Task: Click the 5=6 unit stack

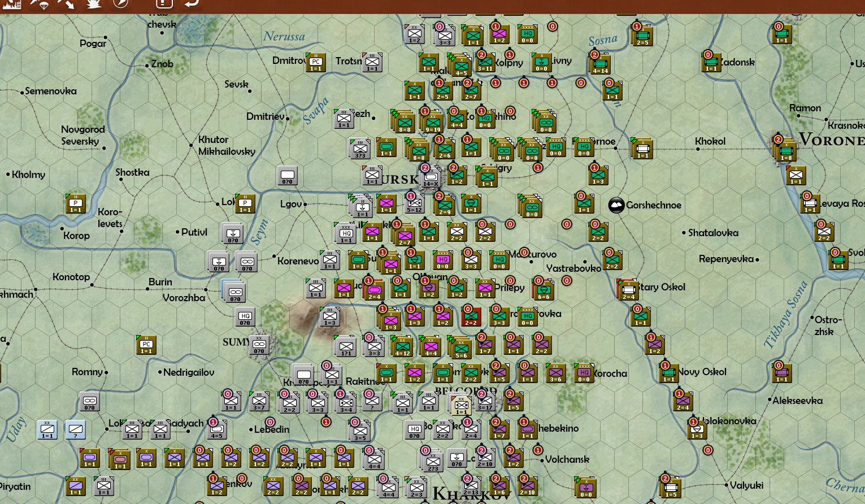Action: tap(461, 349)
